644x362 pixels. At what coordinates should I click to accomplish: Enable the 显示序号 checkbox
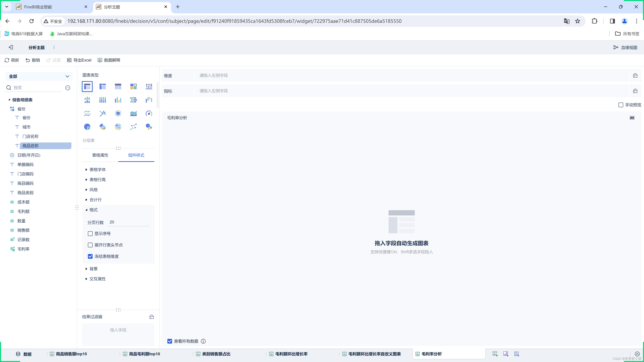(90, 234)
